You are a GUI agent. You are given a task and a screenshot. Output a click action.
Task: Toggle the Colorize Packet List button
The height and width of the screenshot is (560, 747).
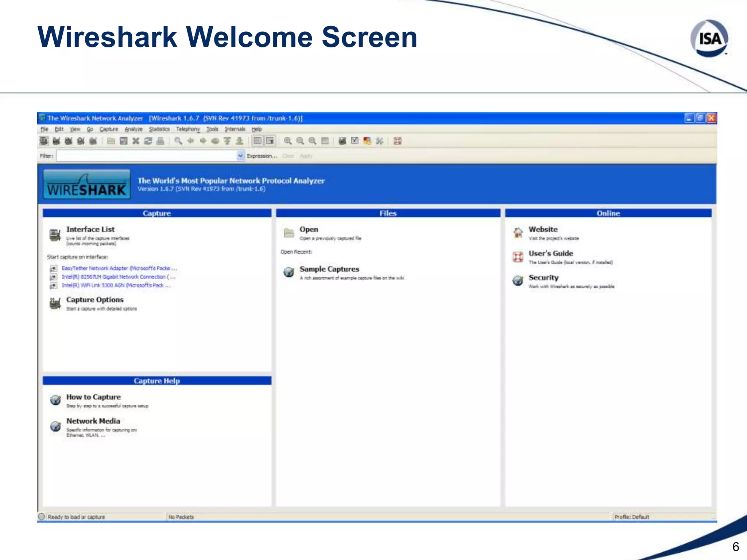click(x=258, y=141)
